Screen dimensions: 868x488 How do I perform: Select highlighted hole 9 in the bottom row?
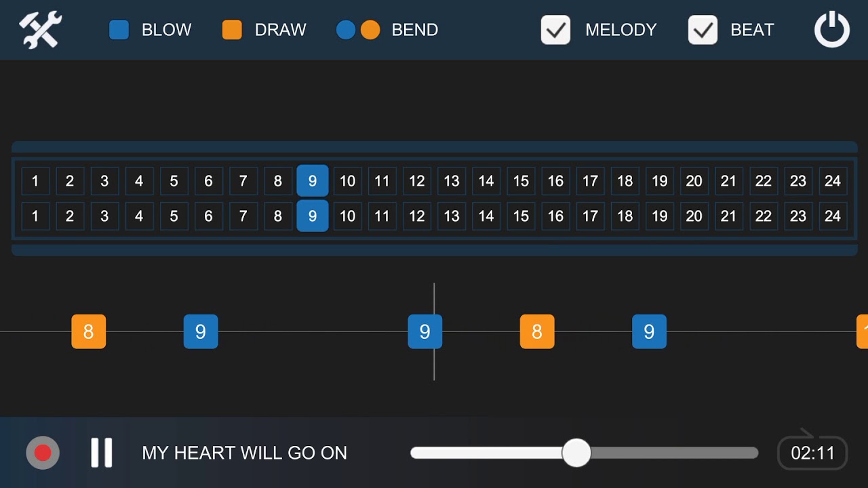point(313,216)
